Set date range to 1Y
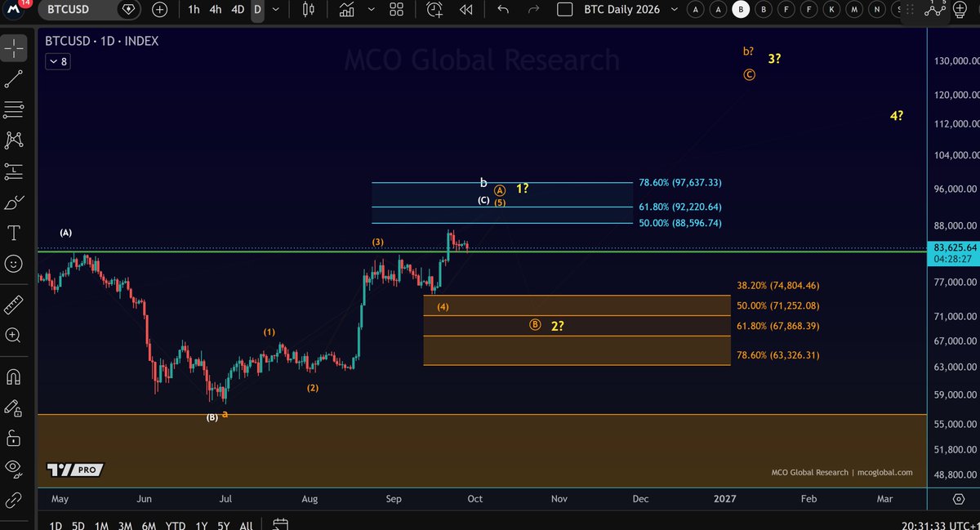Screen dimensions: 980x530 [x=201, y=524]
